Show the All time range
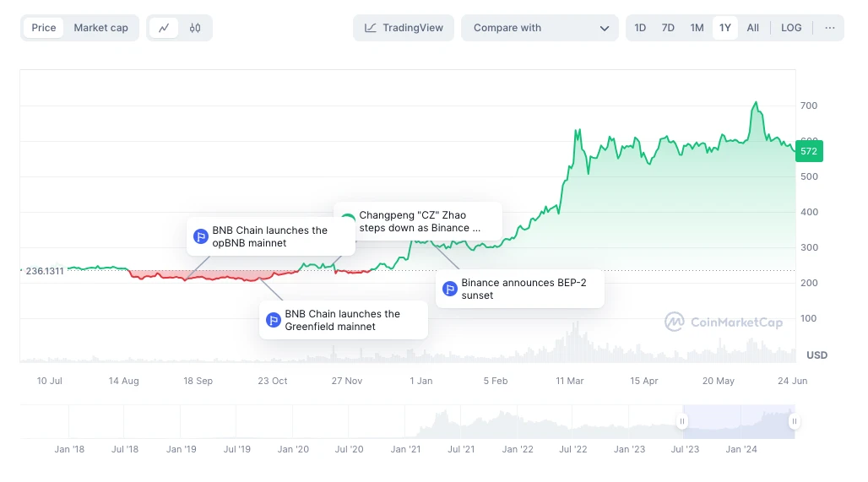This screenshot has width=868, height=482. [753, 28]
